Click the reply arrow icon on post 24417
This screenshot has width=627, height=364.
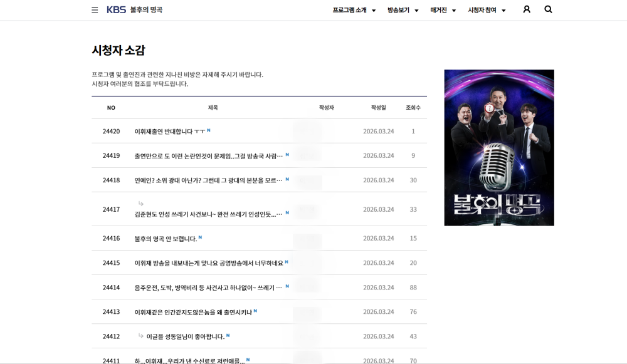click(x=139, y=202)
